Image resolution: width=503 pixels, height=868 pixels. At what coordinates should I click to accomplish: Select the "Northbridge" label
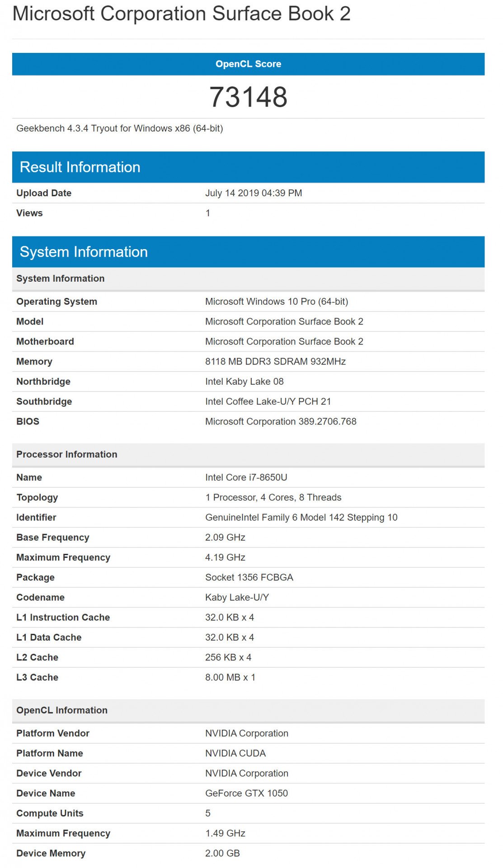pos(43,382)
